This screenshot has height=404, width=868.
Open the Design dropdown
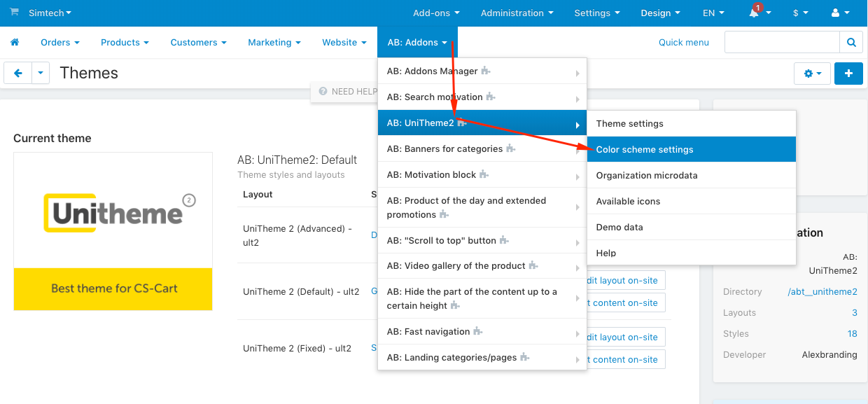click(x=661, y=13)
